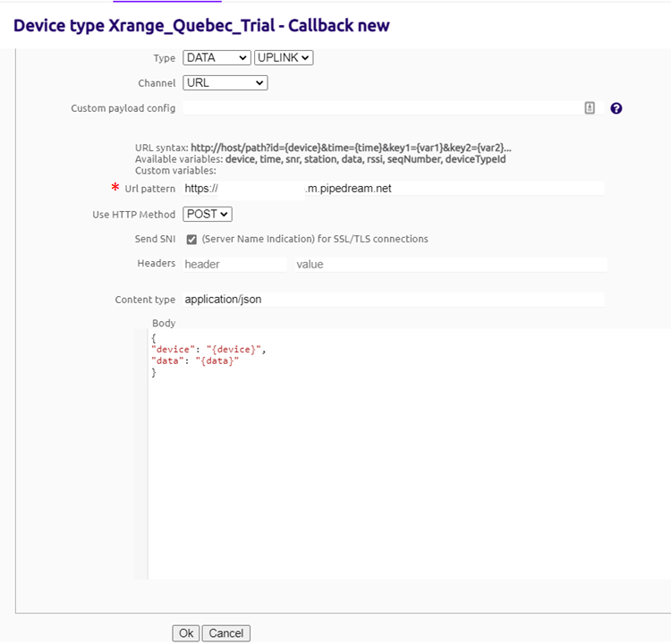Click the URL syntax example text
671x644 pixels.
tap(351, 148)
